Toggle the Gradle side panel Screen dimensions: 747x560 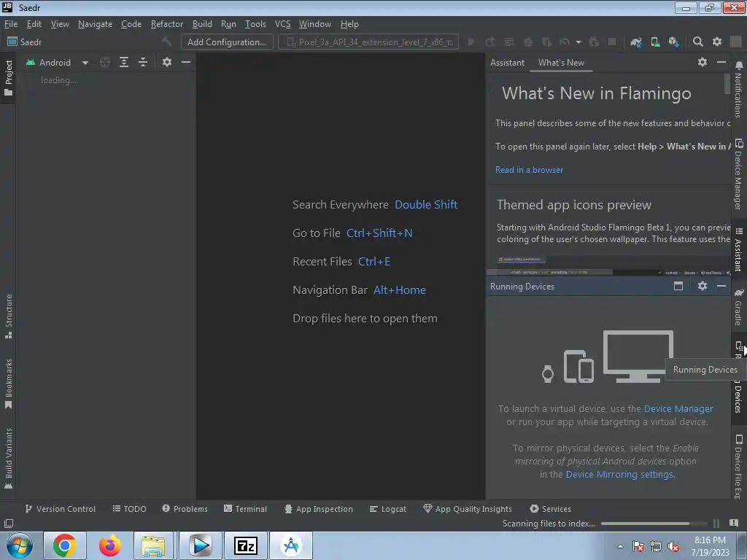738,307
